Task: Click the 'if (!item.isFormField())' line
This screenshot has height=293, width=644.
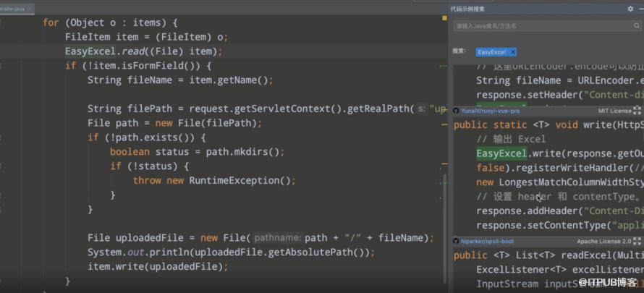Action: coord(138,66)
